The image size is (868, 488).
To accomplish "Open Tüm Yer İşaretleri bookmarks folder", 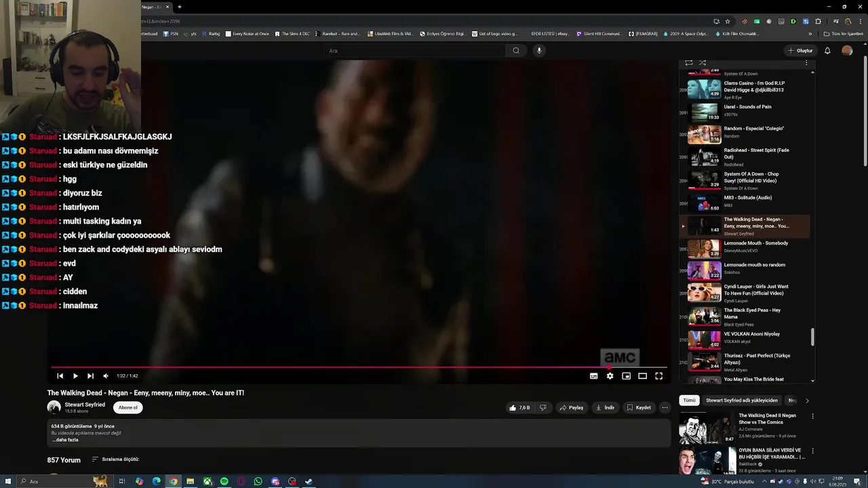I will [844, 34].
